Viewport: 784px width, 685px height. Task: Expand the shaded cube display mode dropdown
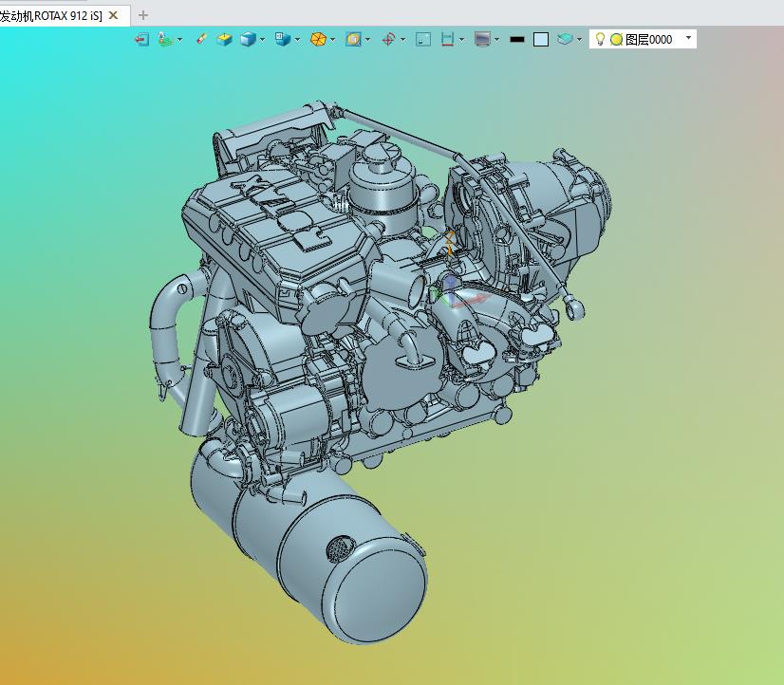coord(262,40)
